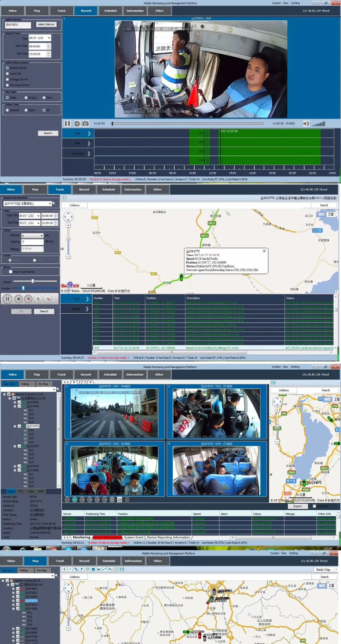Toggle the Auto Sort checkbox
Image resolution: width=341 pixels, height=644 pixels.
click(x=314, y=506)
